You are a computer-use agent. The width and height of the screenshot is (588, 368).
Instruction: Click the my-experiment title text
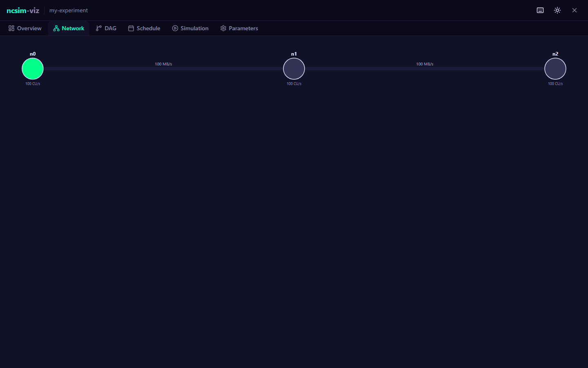pyautogui.click(x=69, y=10)
